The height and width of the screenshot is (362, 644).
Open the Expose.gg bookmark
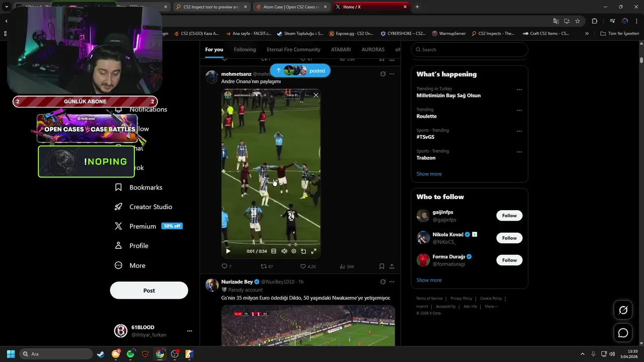351,33
